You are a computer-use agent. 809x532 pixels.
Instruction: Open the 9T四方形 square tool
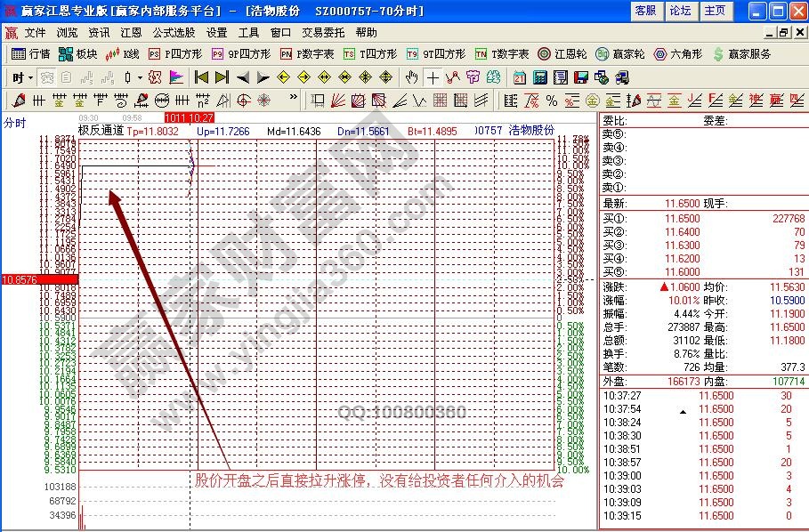pos(435,54)
